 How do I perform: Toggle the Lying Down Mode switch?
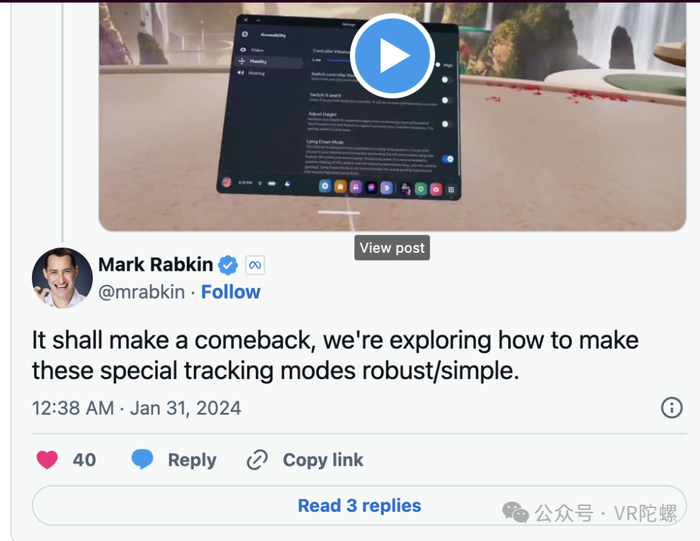(448, 159)
